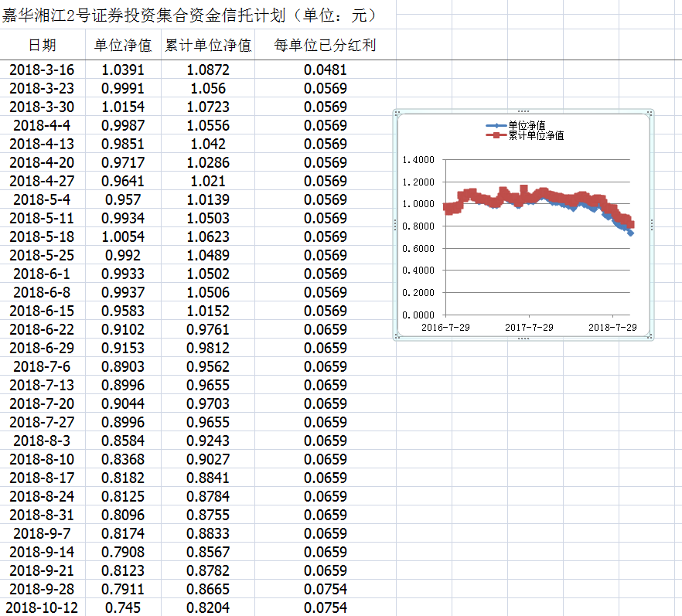Select unit value cell 0.745
682x616 pixels.
coord(123,607)
